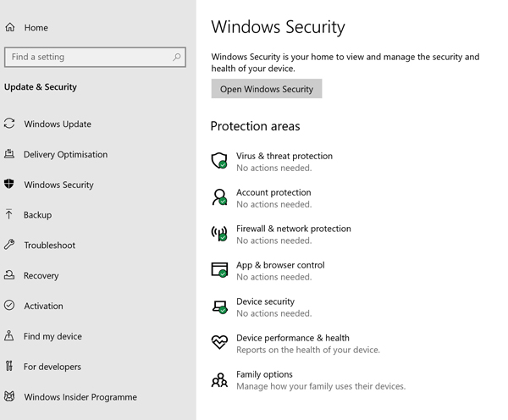Click 'Manage how your family uses their devices' text
The image size is (508, 420).
pos(321,386)
